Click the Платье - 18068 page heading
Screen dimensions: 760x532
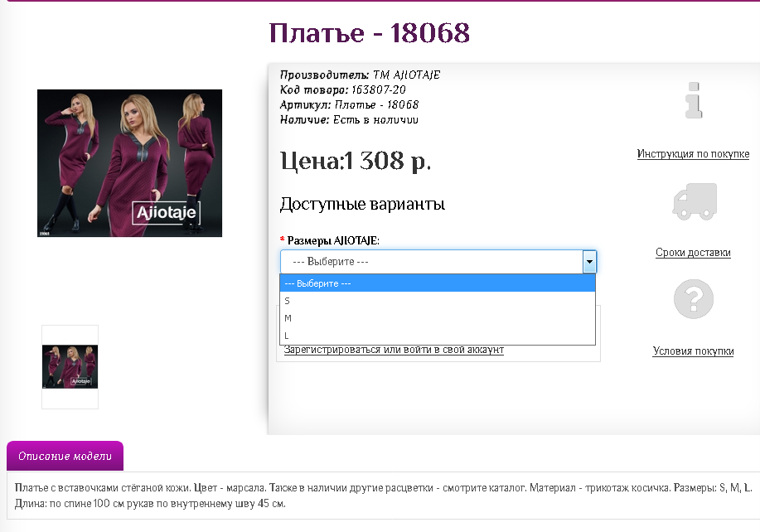coord(370,33)
